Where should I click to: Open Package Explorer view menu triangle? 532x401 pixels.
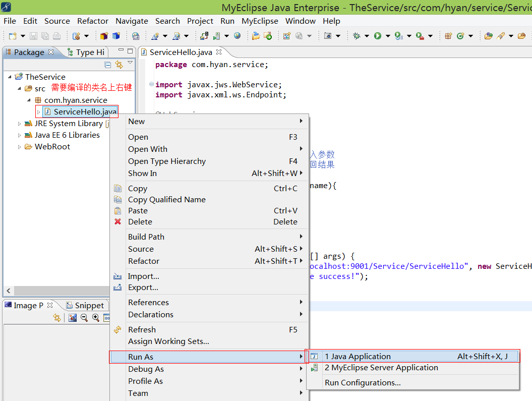[130, 63]
